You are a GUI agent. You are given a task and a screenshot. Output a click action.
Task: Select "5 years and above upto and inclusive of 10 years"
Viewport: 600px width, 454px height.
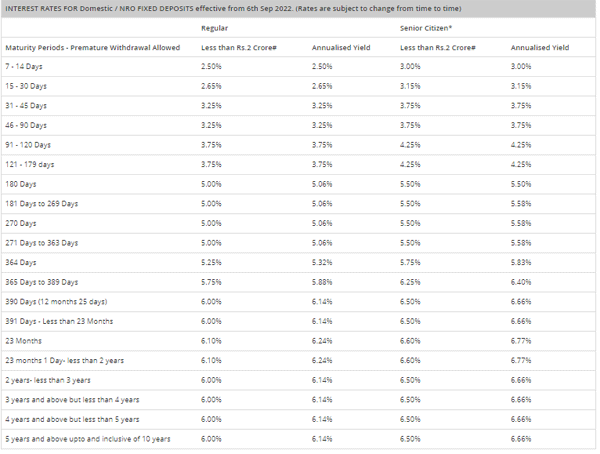(88, 439)
